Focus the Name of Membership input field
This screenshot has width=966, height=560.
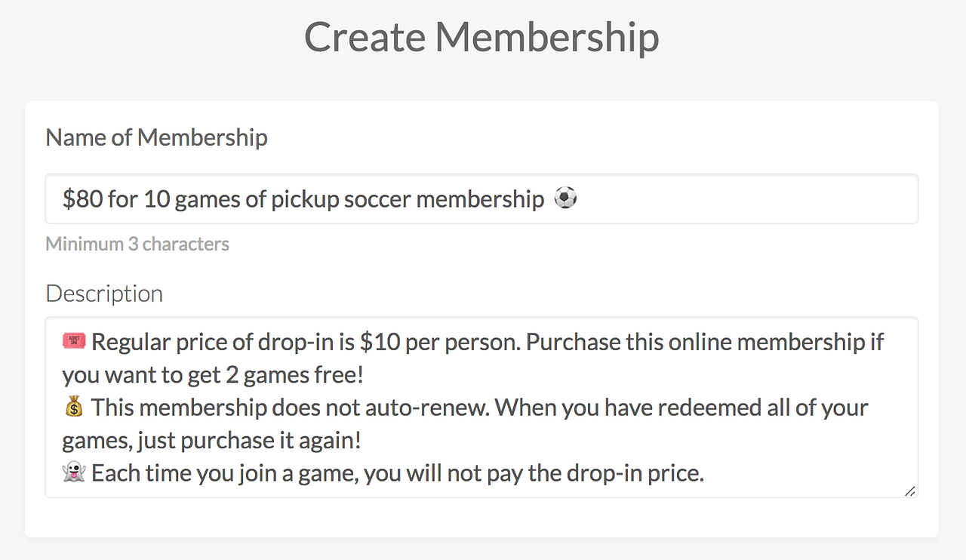point(740,199)
